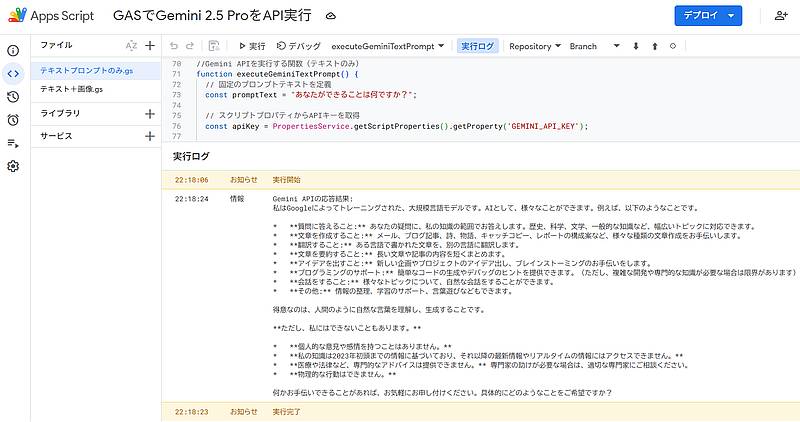The height and width of the screenshot is (422, 800).
Task: Click code line 71 function declaration
Action: coord(278,74)
